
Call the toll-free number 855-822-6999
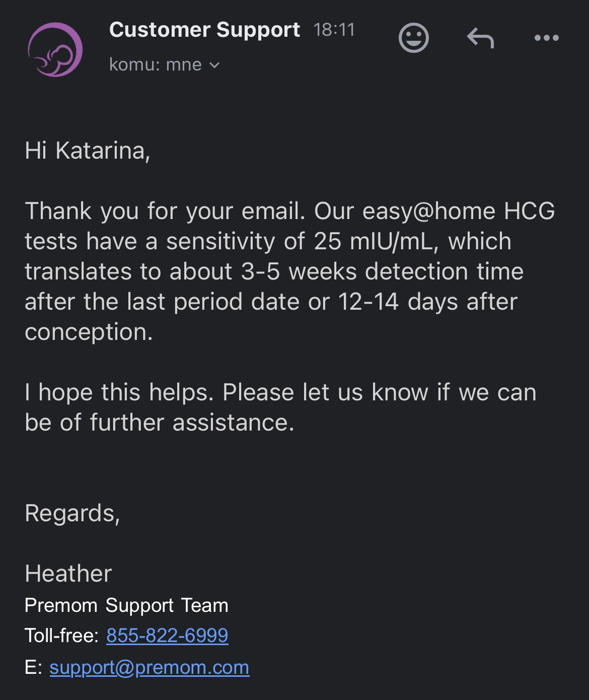[167, 636]
